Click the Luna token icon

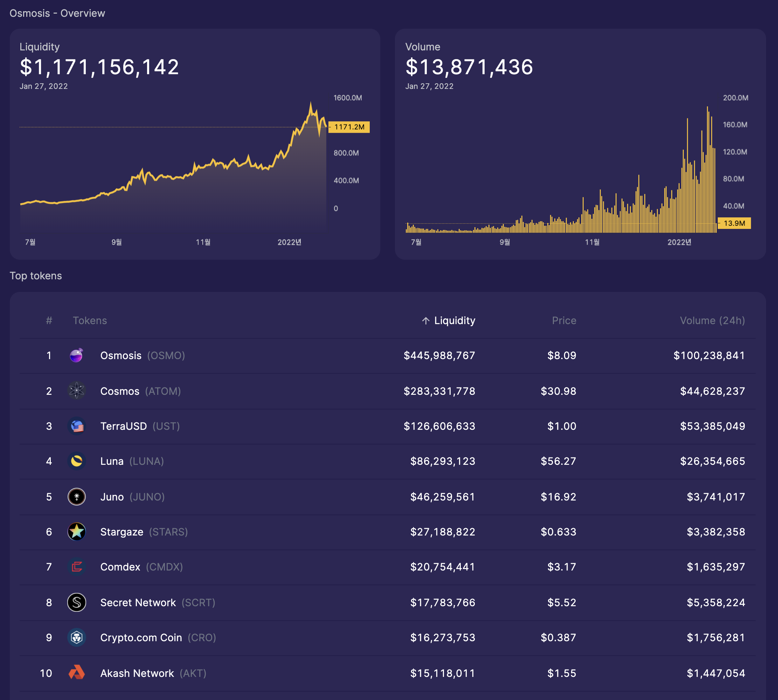[x=77, y=461]
